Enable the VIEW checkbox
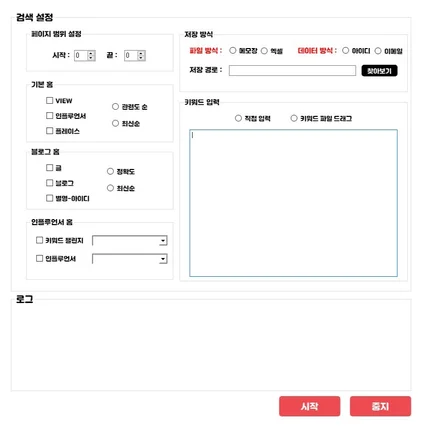The width and height of the screenshot is (428, 428). [50, 100]
